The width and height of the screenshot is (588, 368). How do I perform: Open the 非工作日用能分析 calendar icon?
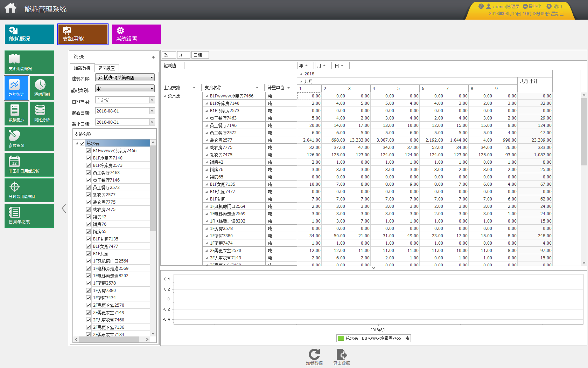pos(29,165)
